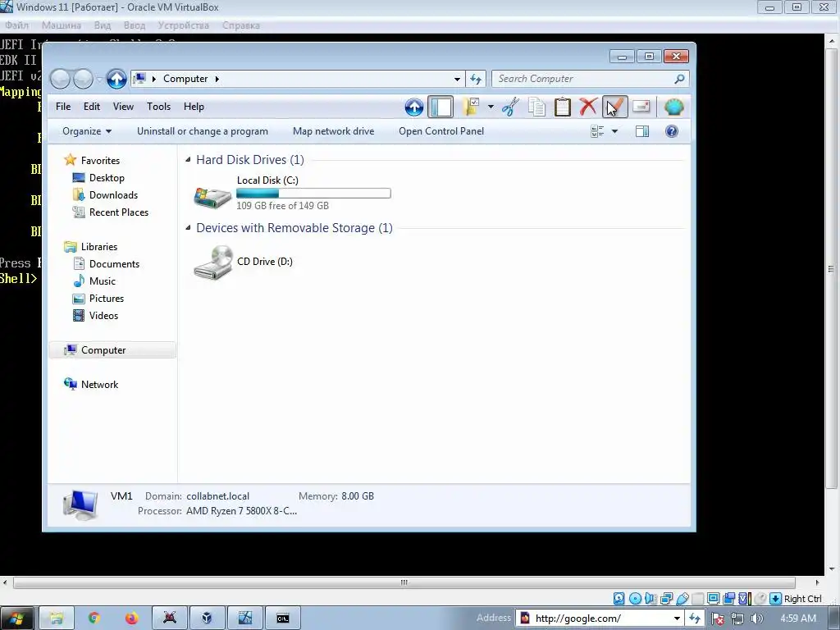
Task: Click the refresh button next to address bar
Action: [x=476, y=79]
